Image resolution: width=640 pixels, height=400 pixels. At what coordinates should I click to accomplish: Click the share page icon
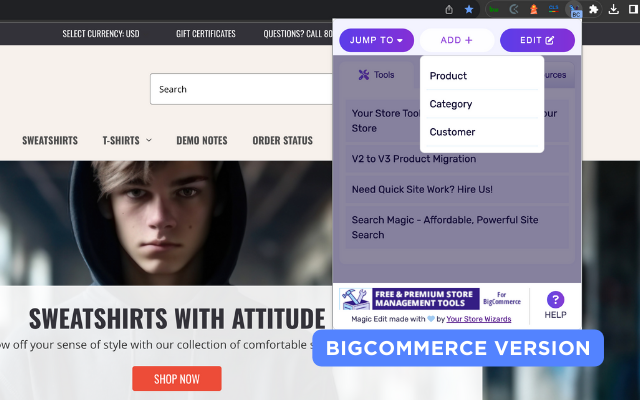[449, 9]
